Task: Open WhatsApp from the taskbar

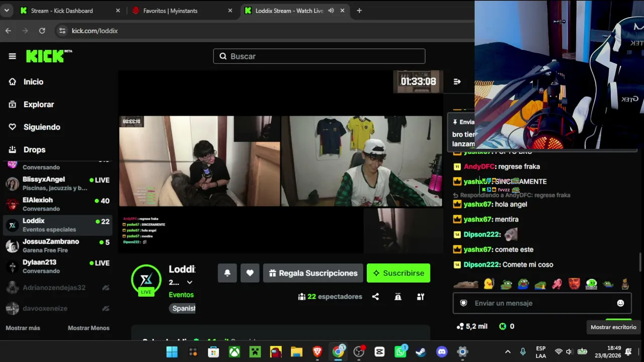Action: [x=400, y=352]
